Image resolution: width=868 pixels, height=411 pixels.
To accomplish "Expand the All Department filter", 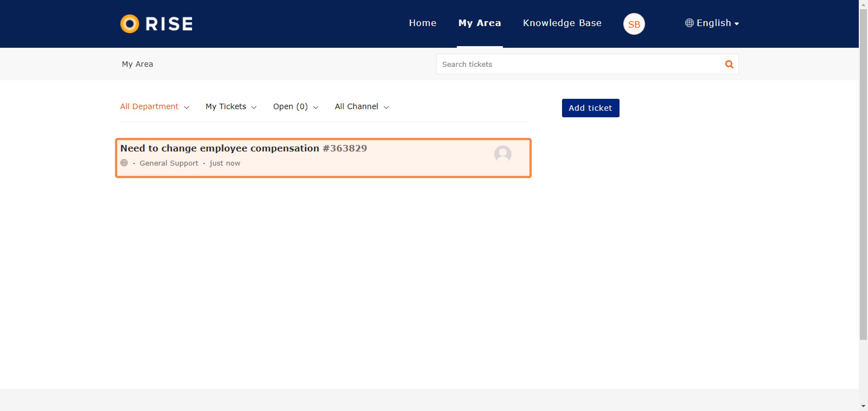I will click(x=154, y=106).
